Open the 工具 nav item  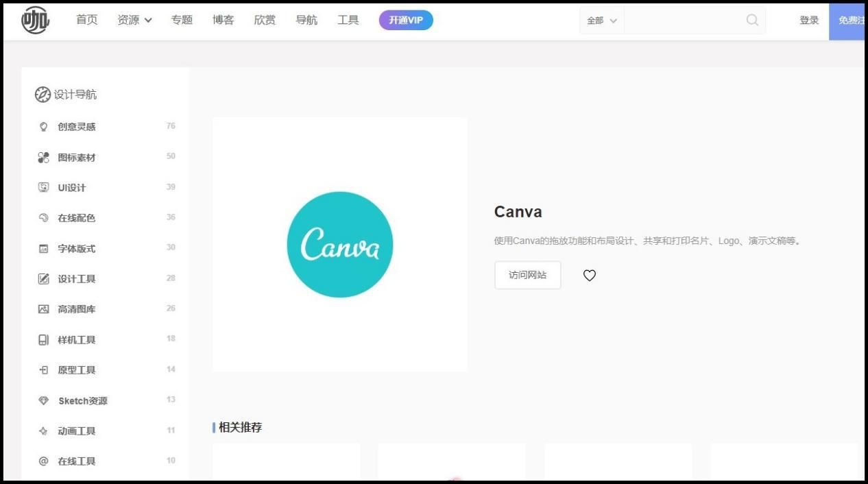(348, 20)
